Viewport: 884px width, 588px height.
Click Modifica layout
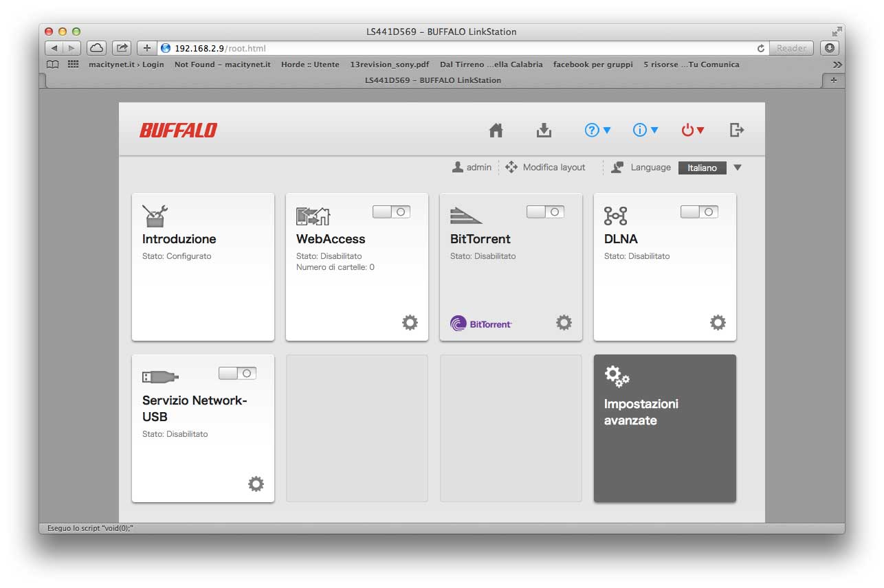click(x=545, y=167)
